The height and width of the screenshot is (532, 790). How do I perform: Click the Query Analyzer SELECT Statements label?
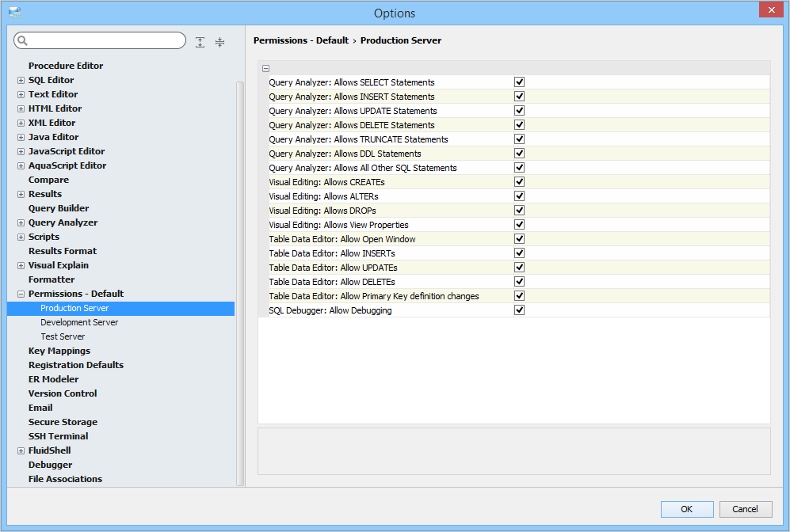click(352, 82)
